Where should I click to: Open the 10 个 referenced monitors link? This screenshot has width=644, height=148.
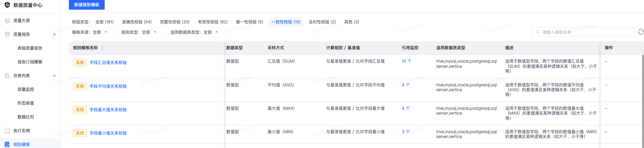406,61
